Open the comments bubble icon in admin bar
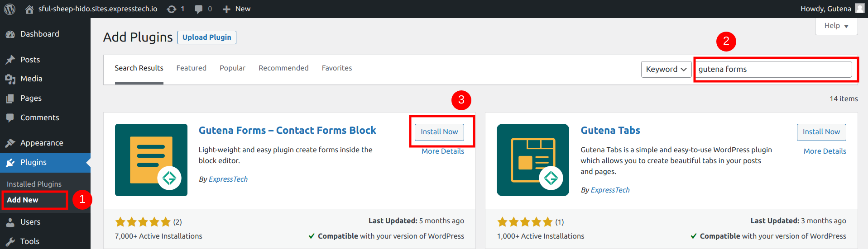This screenshot has height=249, width=868. [198, 9]
